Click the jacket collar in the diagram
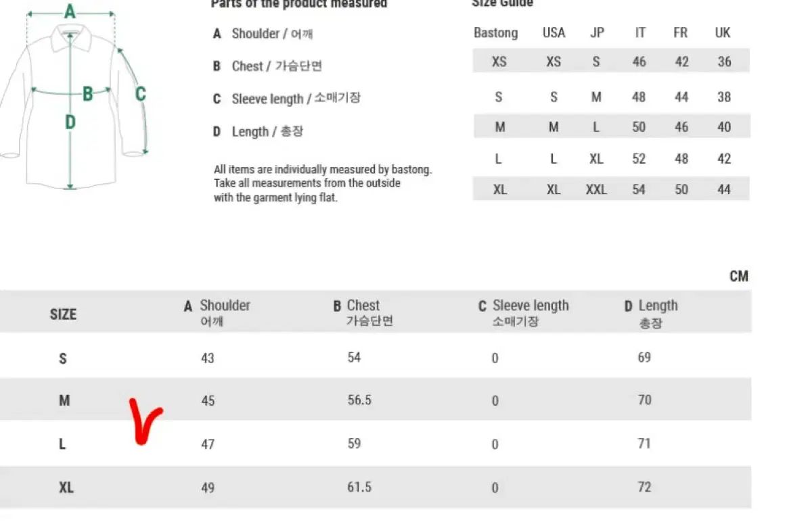Screen dimensions: 812x522 (70, 34)
